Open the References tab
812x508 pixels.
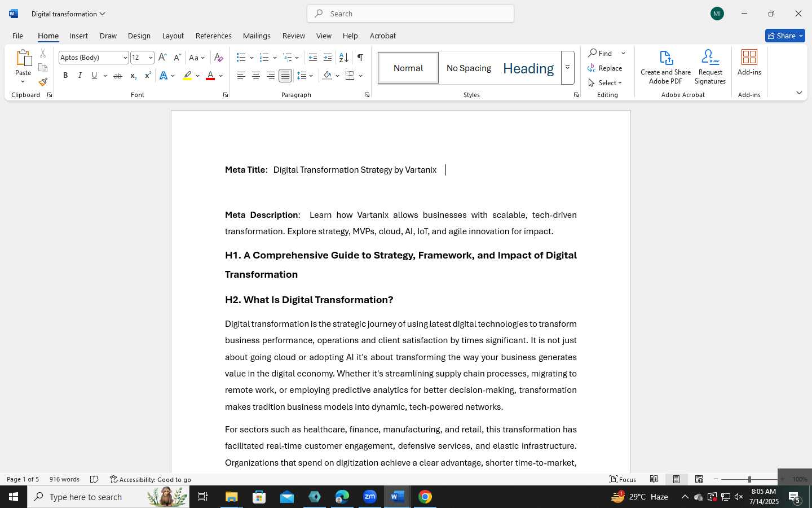click(213, 36)
